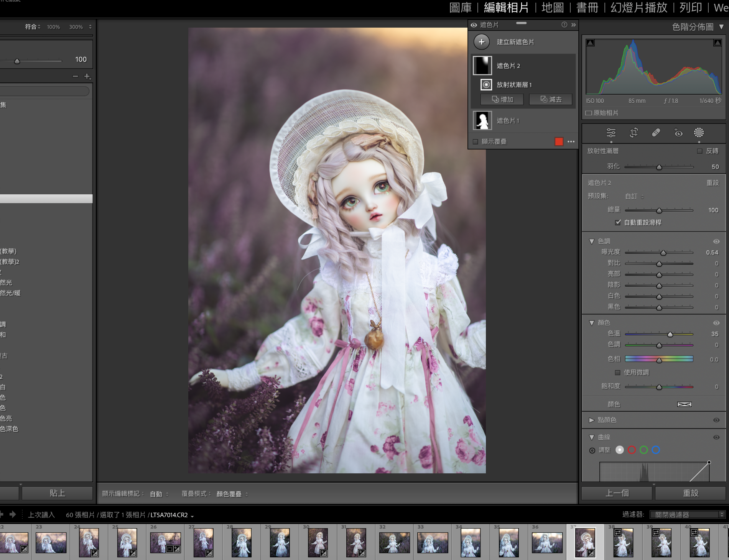
Task: Open the Print module
Action: [x=691, y=8]
